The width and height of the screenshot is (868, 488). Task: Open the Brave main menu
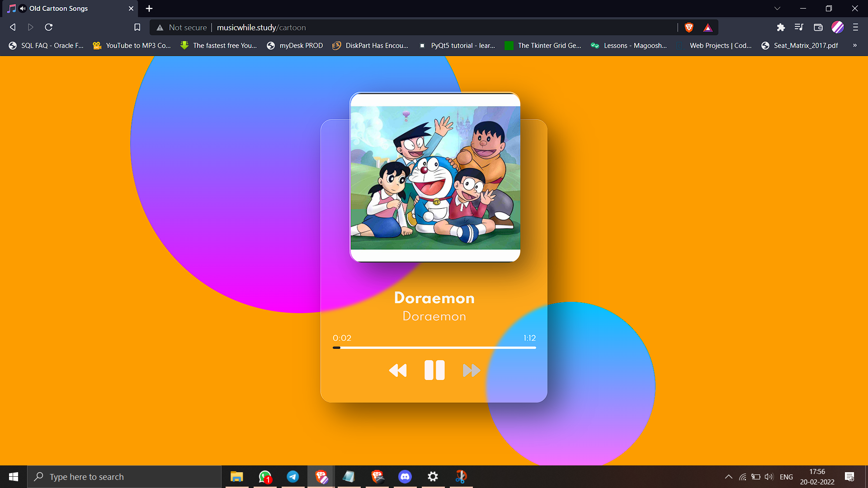pos(855,28)
